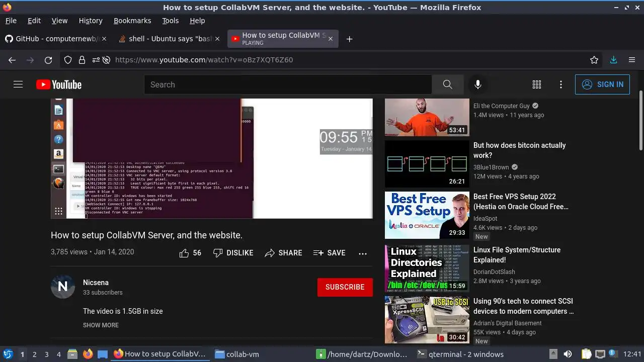Open a new tab with plus button

pos(349,39)
